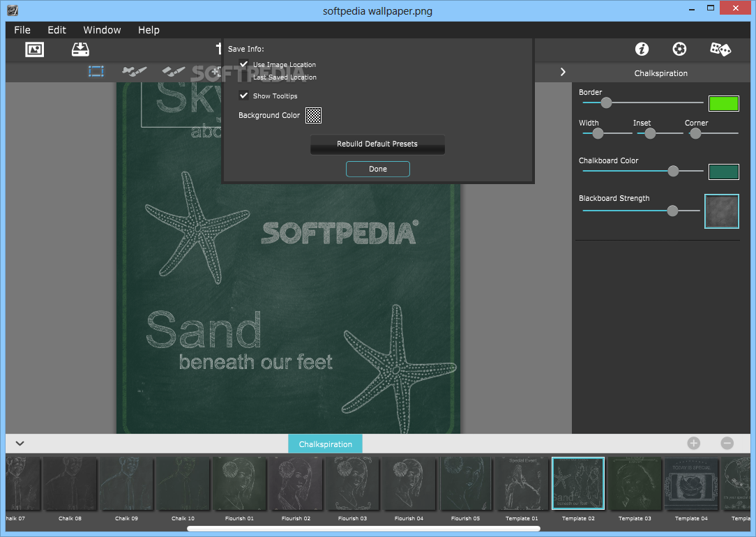Viewport: 756px width, 537px height.
Task: Select the Flourish 04 preset thumbnail
Action: (x=409, y=483)
